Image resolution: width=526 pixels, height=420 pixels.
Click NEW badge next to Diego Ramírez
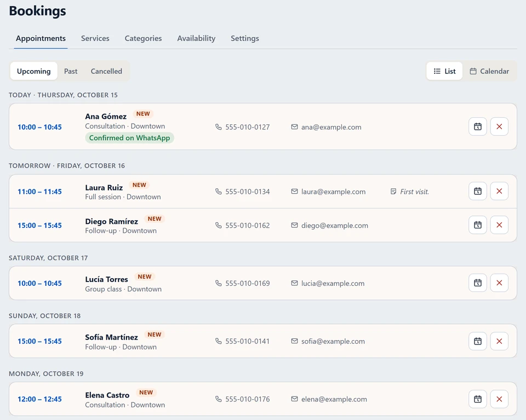pyautogui.click(x=155, y=219)
